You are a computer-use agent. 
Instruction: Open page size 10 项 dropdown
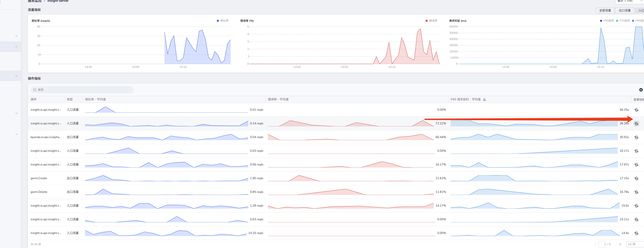635,244
